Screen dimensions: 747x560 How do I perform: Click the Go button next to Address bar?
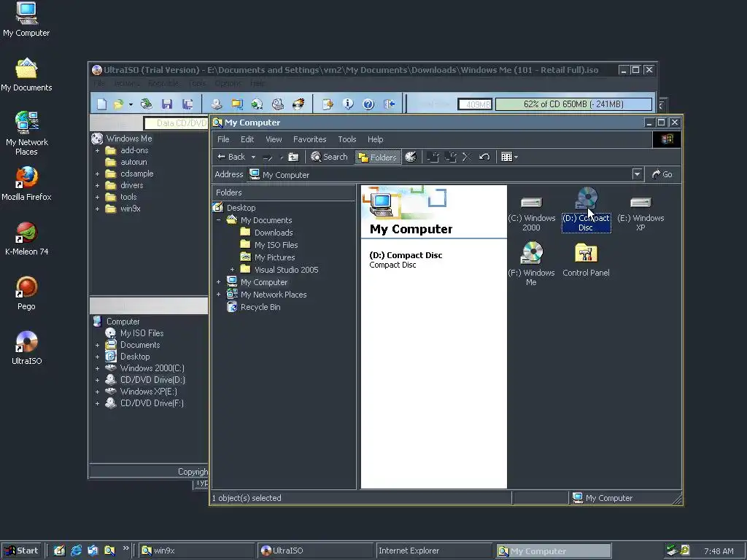662,174
